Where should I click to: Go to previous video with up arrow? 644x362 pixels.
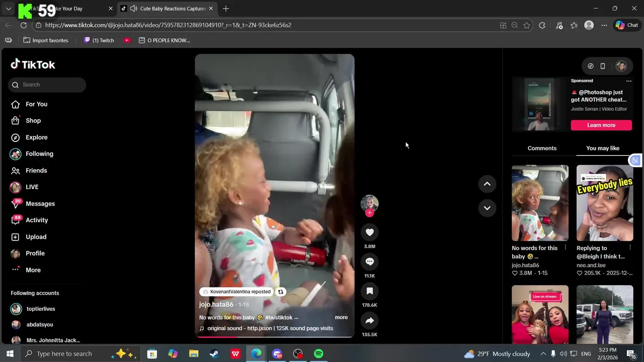[x=487, y=184]
